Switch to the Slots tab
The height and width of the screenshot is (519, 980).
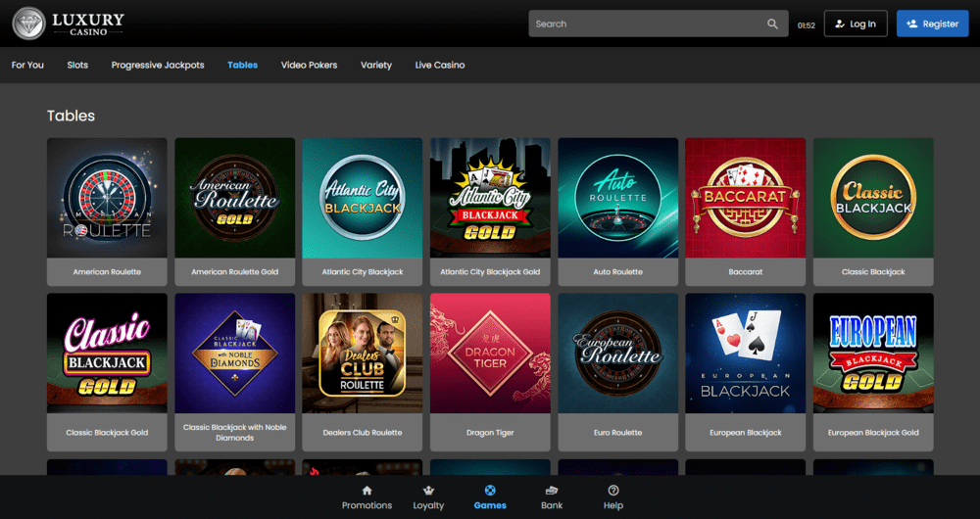pos(77,65)
